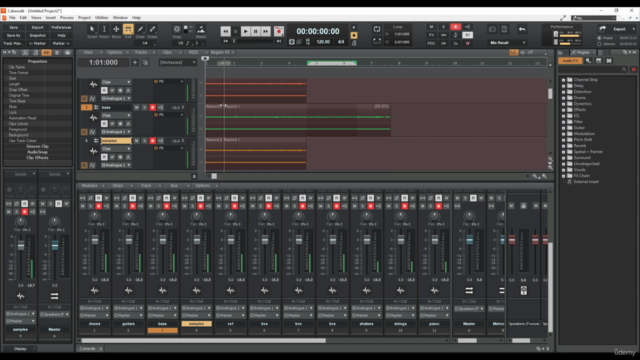Open the Process menu
The height and width of the screenshot is (360, 640).
(x=67, y=18)
